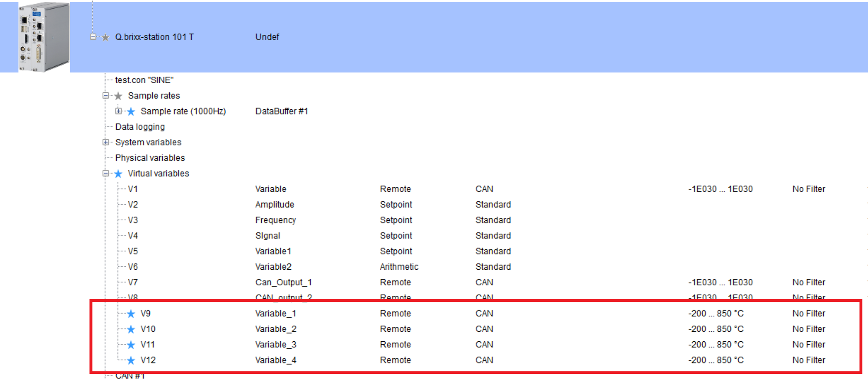Click the blue star icon beside V10

131,329
